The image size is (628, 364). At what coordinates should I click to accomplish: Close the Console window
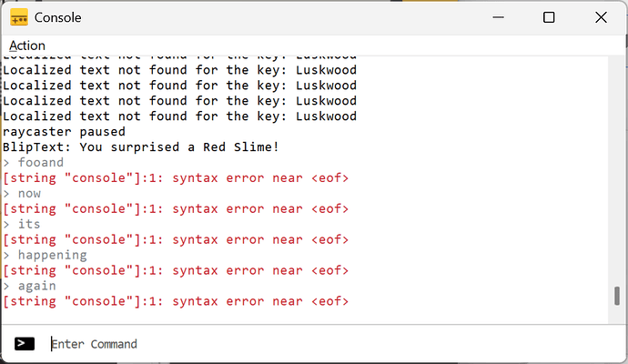tap(600, 17)
